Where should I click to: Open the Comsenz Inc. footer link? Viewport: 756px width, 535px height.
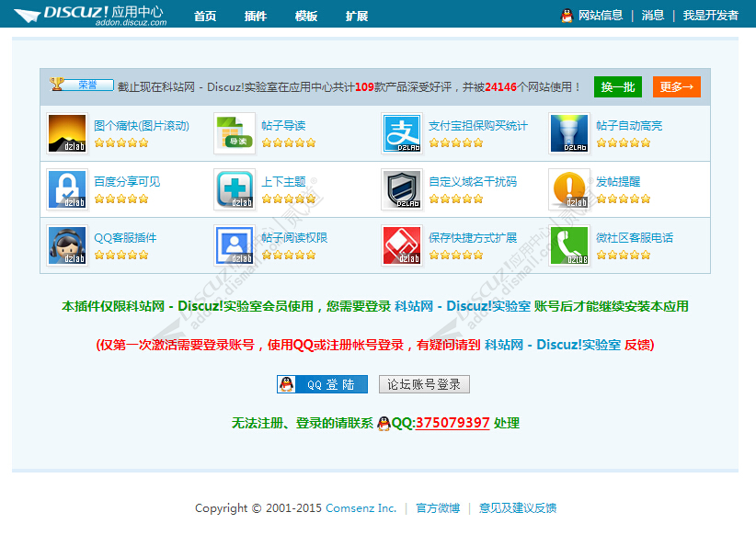[x=361, y=508]
